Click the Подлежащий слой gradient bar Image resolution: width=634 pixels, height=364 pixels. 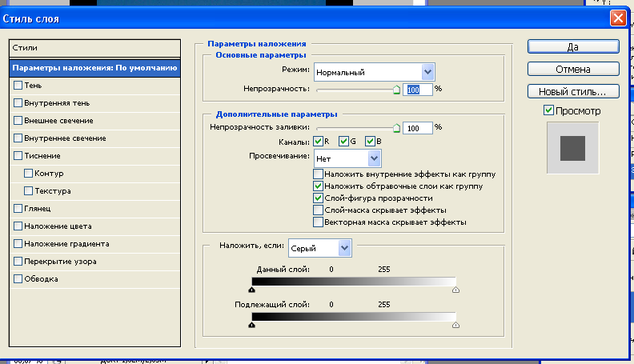[x=354, y=317]
